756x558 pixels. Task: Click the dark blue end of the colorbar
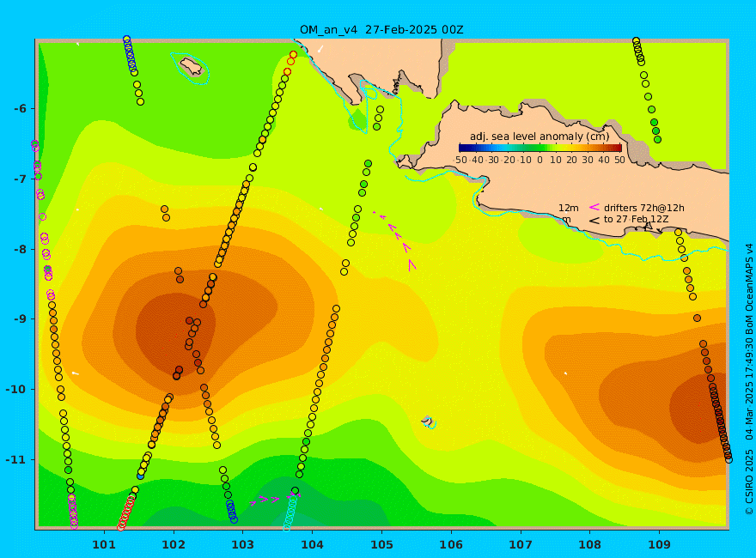coord(462,148)
